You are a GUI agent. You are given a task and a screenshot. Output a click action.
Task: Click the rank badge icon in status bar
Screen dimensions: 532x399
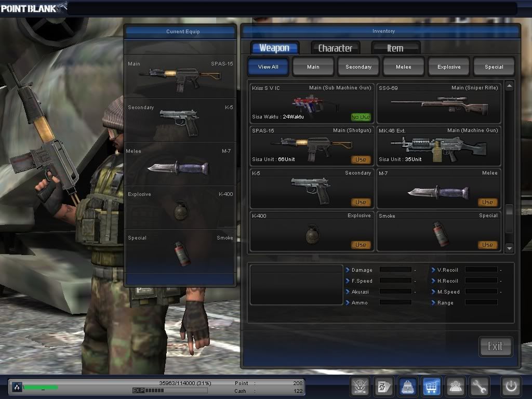click(17, 387)
